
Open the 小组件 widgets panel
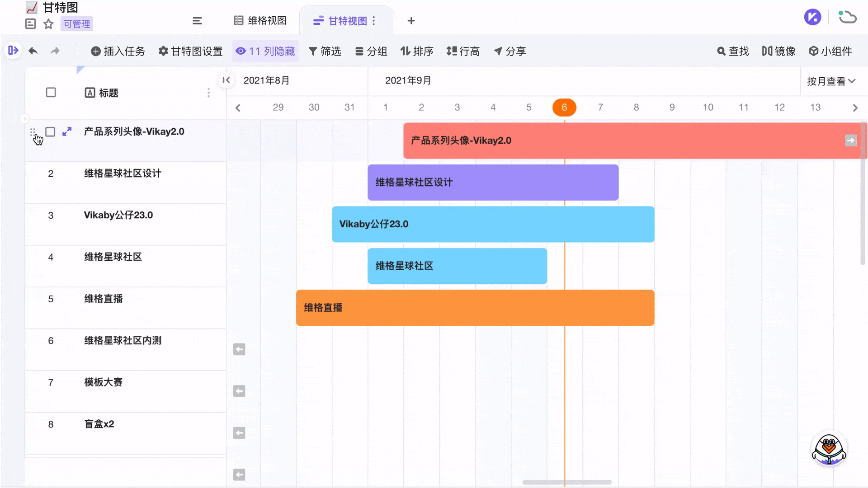point(814,51)
